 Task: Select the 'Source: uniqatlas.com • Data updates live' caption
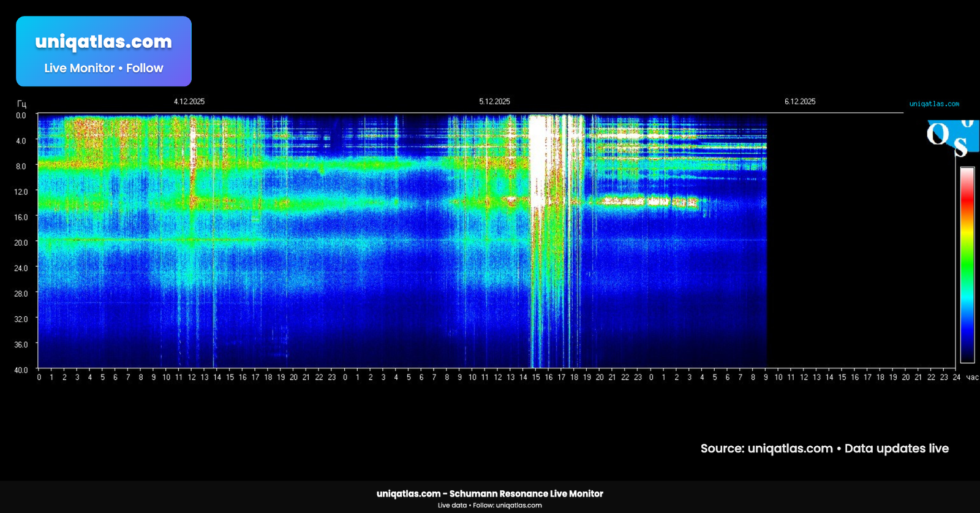(824, 448)
